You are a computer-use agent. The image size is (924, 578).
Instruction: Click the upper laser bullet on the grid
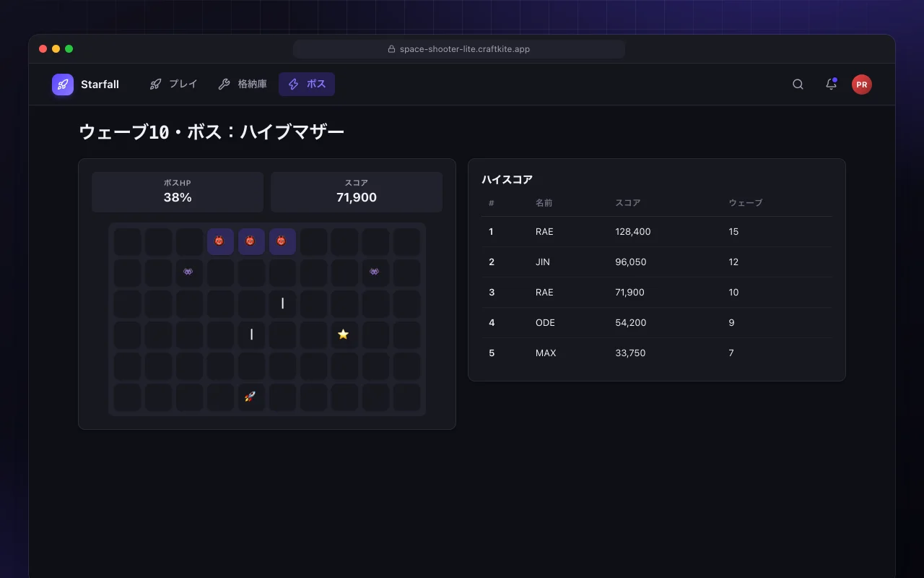[x=282, y=303]
